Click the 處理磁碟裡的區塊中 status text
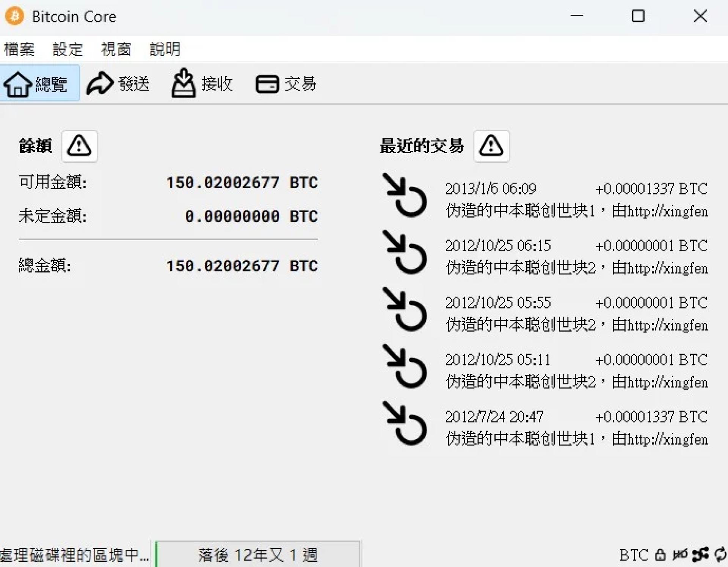 pos(74,555)
